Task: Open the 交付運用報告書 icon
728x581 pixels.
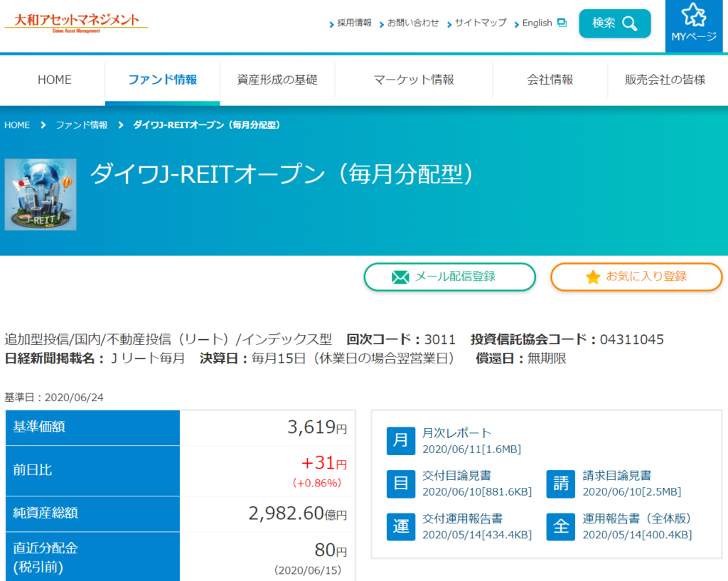Action: (400, 526)
